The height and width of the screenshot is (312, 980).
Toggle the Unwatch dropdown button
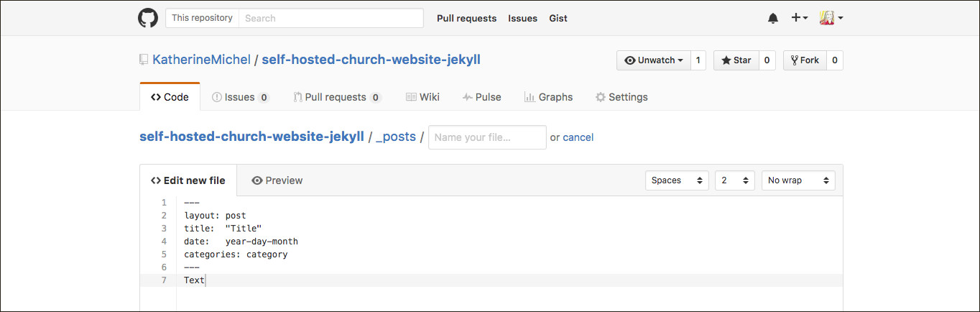tap(654, 60)
